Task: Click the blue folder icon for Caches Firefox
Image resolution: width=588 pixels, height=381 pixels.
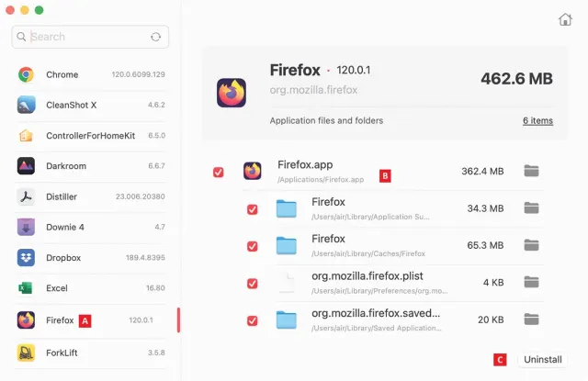Action: (x=287, y=246)
